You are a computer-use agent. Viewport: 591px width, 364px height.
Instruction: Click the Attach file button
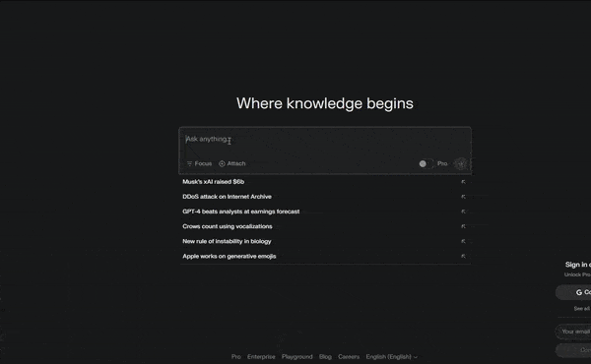[x=232, y=163]
